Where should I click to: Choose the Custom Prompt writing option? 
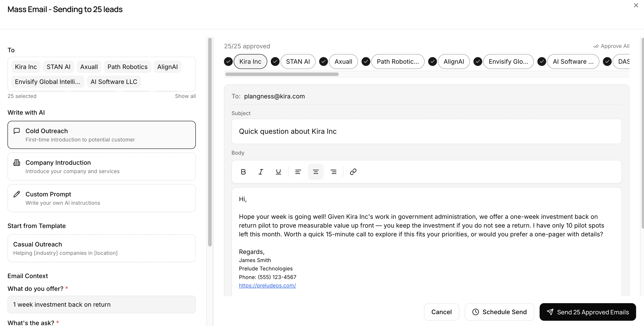[102, 198]
